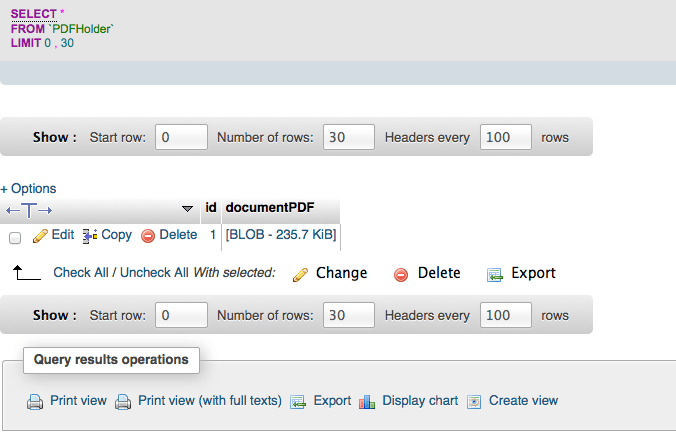The width and height of the screenshot is (676, 443).
Task: Click the Display chart icon
Action: 367,402
